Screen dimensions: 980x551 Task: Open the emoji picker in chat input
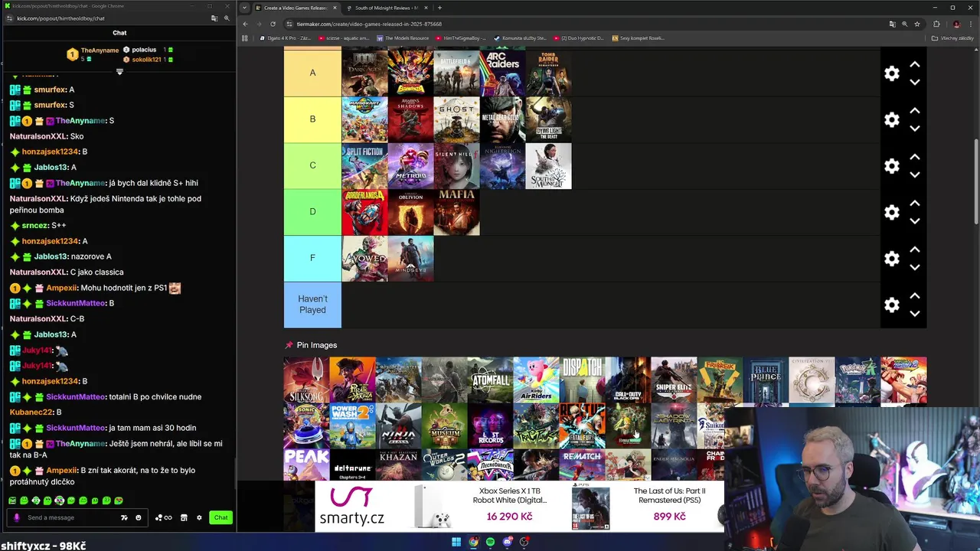point(139,517)
